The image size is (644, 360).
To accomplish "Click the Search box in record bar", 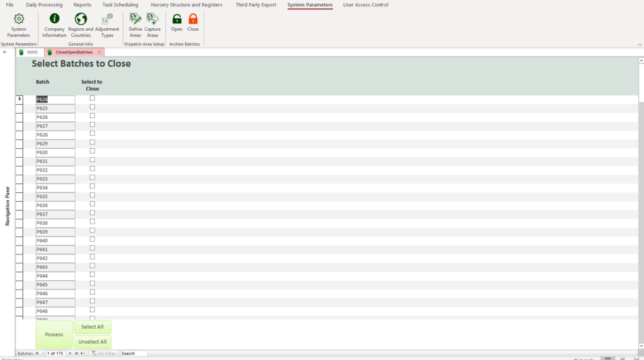I will (x=133, y=354).
